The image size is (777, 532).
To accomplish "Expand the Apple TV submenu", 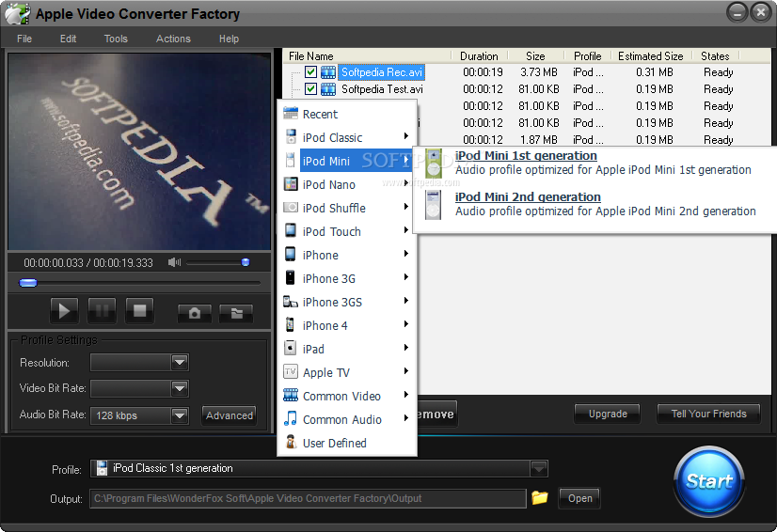I will (406, 371).
